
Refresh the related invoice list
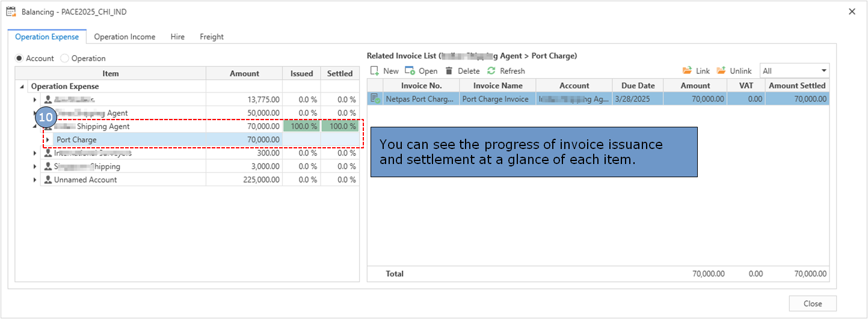[491, 71]
